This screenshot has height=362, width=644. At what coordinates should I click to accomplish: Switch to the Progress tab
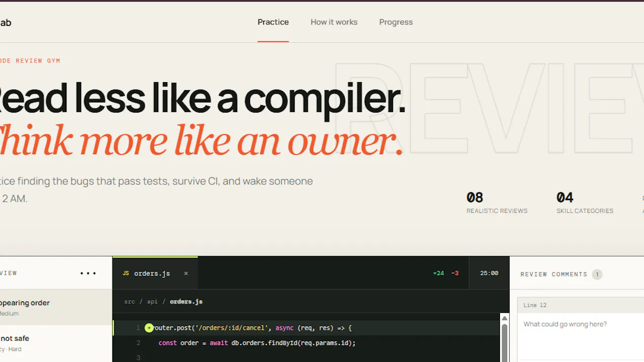click(396, 22)
